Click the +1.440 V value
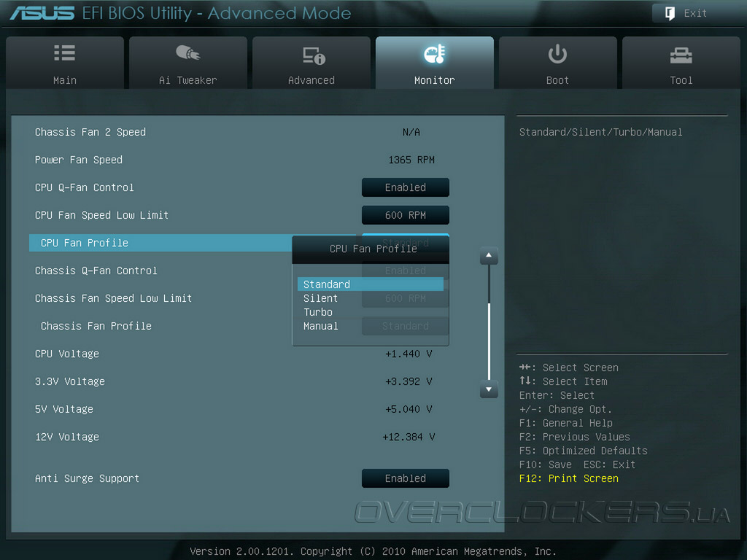The image size is (747, 560). (409, 354)
